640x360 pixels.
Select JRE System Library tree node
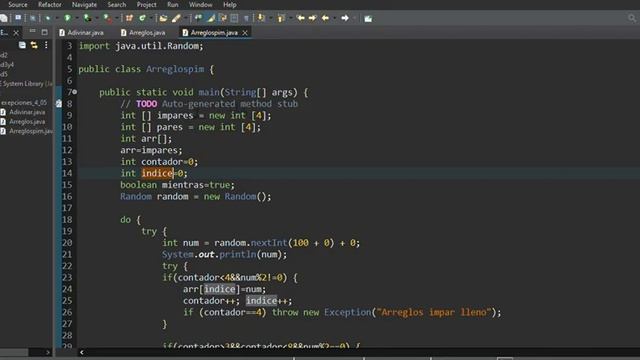(26, 84)
